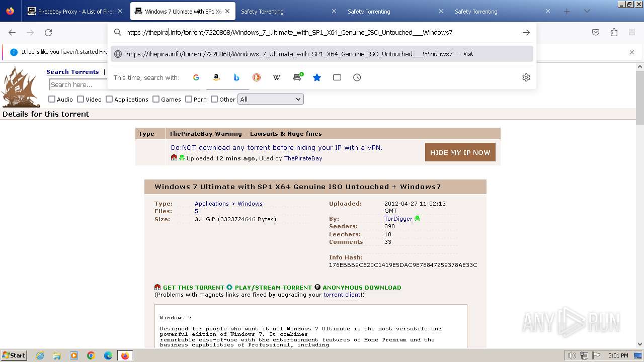Switch to first Safety Torrenting tab
This screenshot has width=644, height=362.
tap(289, 11)
